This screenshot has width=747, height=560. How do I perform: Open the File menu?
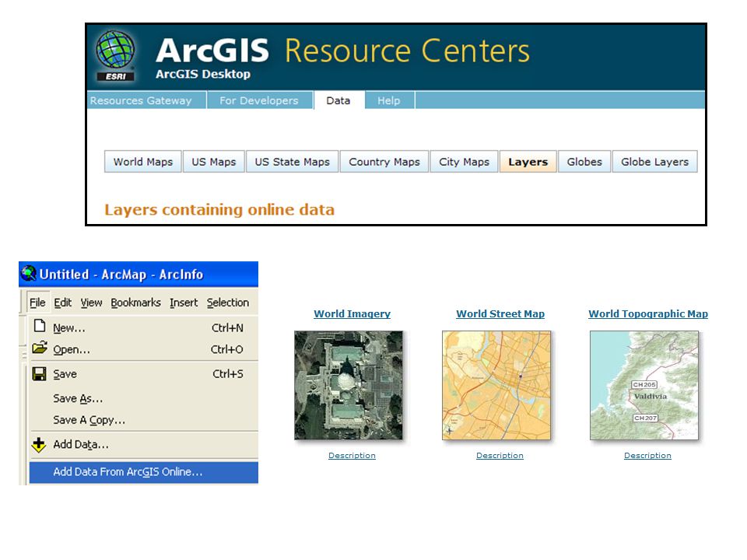[37, 303]
